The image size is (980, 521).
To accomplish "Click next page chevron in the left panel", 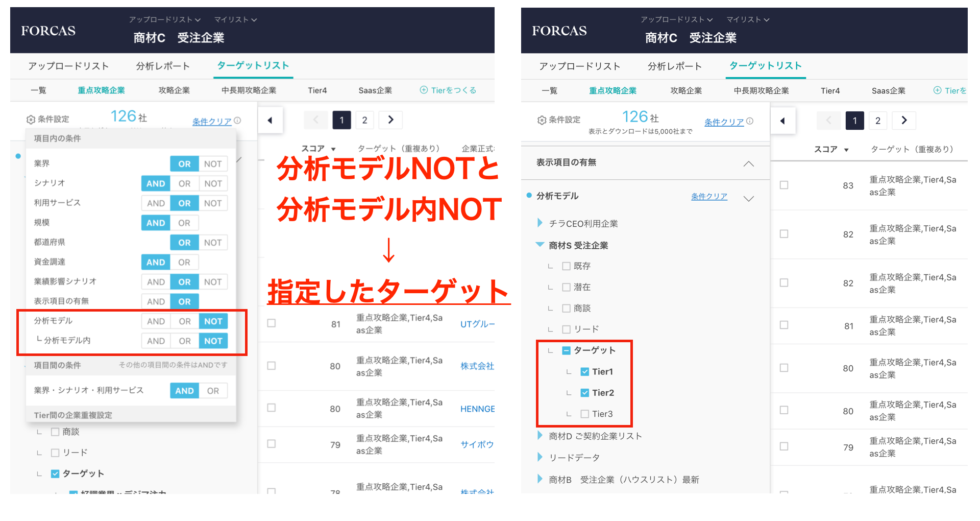I will (x=391, y=120).
